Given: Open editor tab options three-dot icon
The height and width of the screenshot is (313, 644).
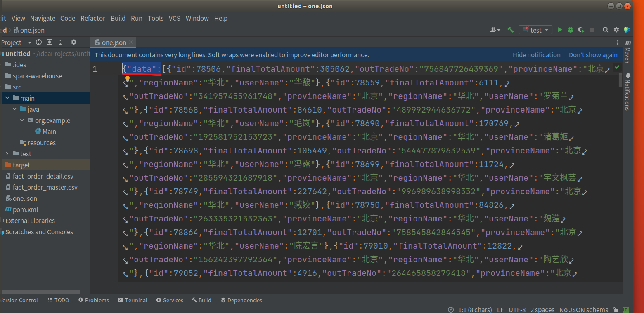Looking at the screenshot, I should [618, 42].
